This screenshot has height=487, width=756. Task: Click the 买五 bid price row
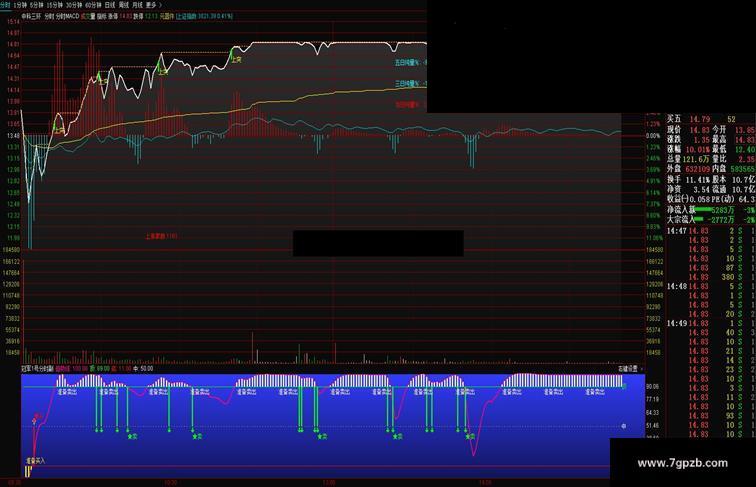[711, 119]
